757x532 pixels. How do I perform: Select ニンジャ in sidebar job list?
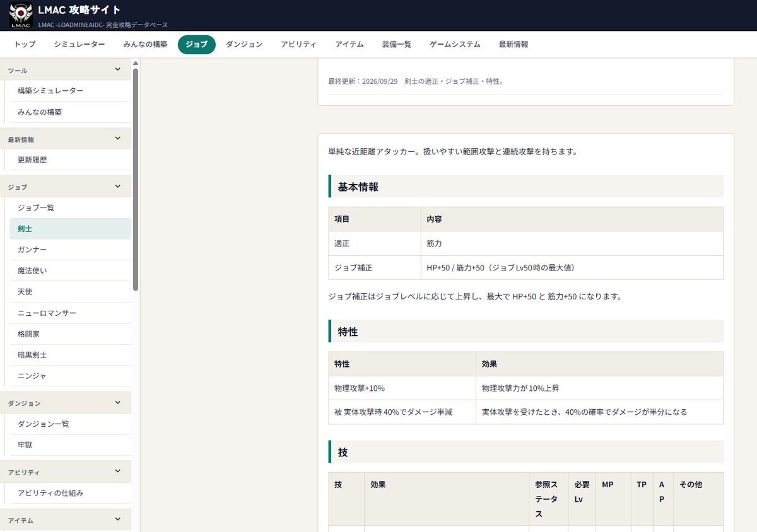click(x=71, y=376)
